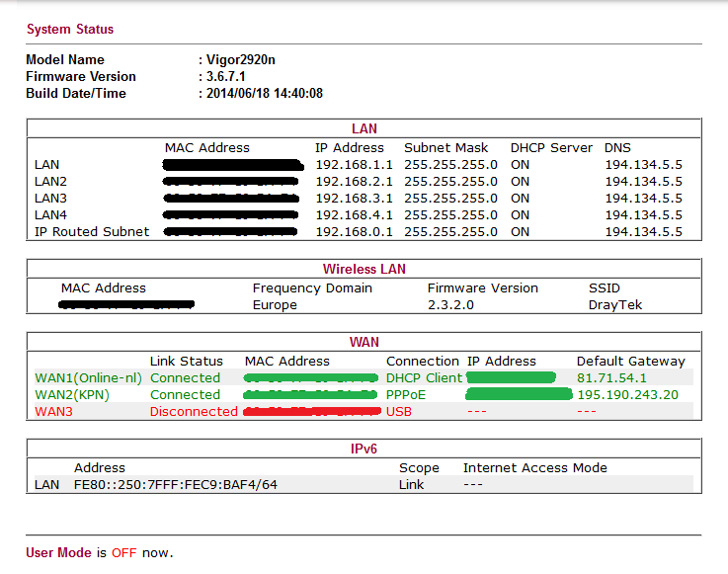Screen dimensions: 728x574
Task: Click the DNS column header
Action: click(617, 148)
